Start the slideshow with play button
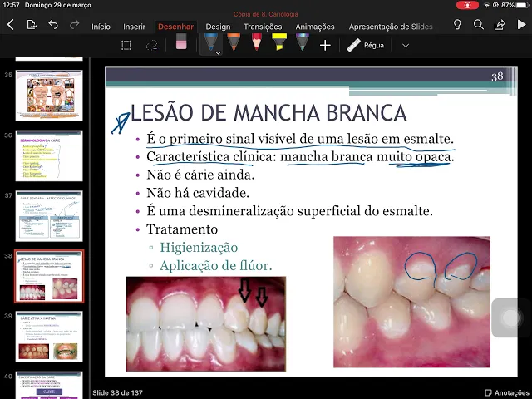This screenshot has width=532, height=399. click(521, 25)
